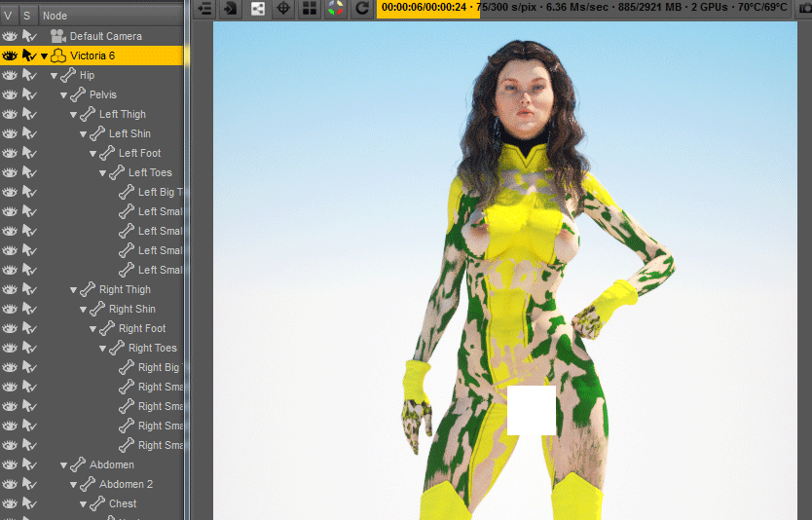
Task: Collapse the Pelvis node arrow
Action: [63, 95]
